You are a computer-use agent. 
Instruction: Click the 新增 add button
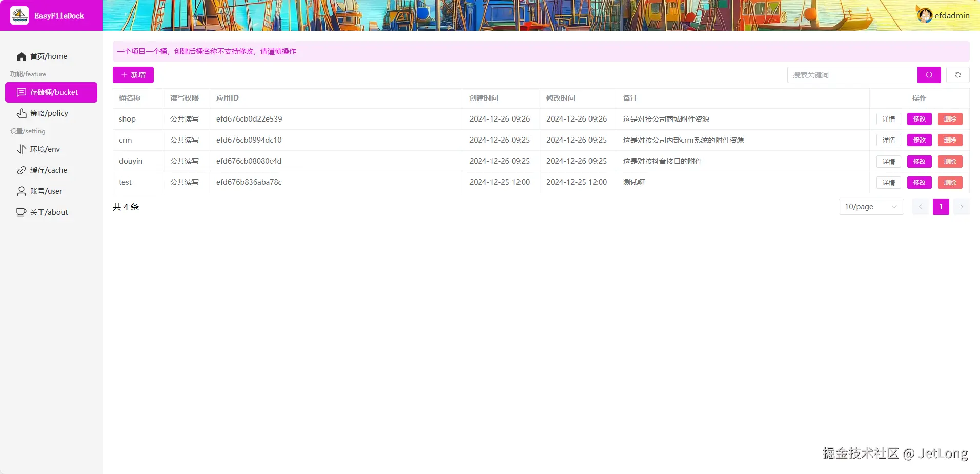(133, 75)
